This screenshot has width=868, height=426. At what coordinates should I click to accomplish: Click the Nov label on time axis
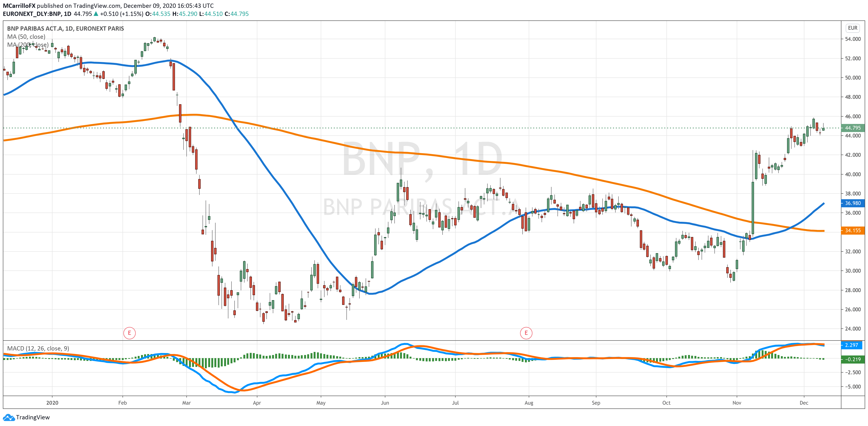[x=736, y=403]
